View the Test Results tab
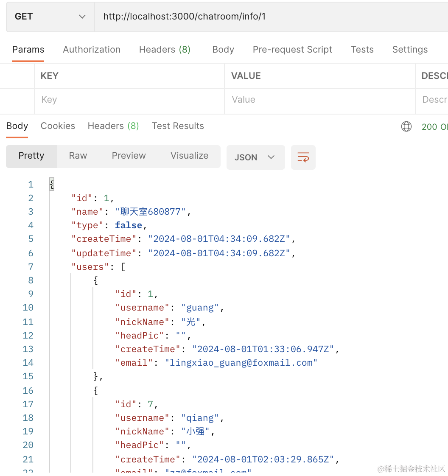The image size is (448, 476). [x=178, y=126]
